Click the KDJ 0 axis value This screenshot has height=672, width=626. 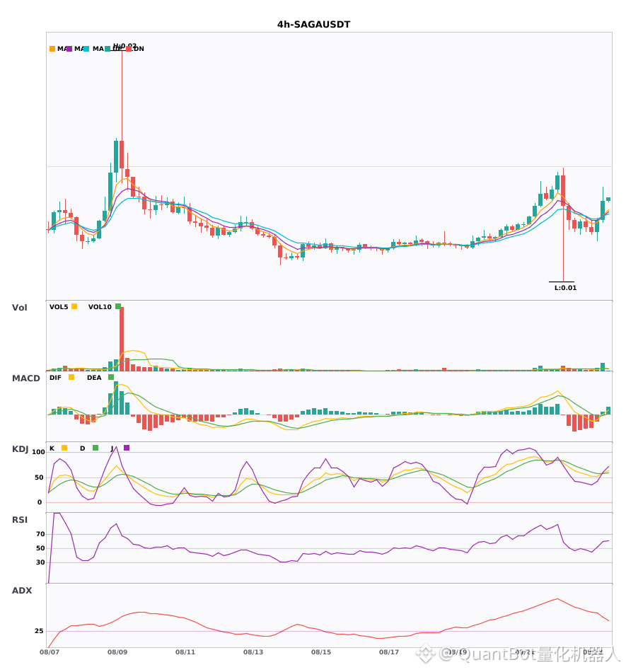[x=40, y=502]
